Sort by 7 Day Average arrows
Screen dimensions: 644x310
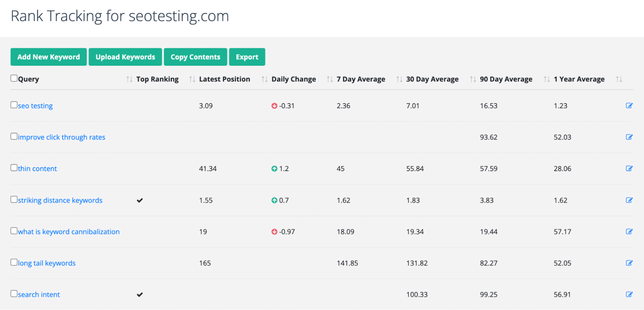399,79
